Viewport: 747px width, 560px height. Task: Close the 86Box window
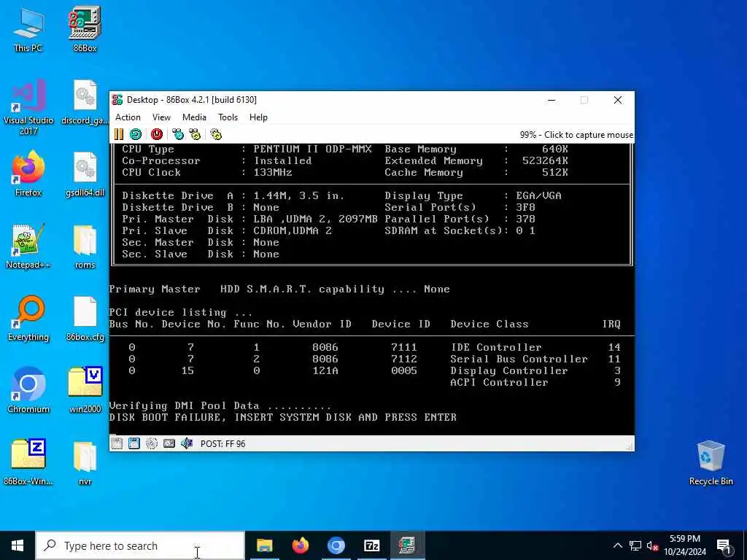click(x=618, y=100)
